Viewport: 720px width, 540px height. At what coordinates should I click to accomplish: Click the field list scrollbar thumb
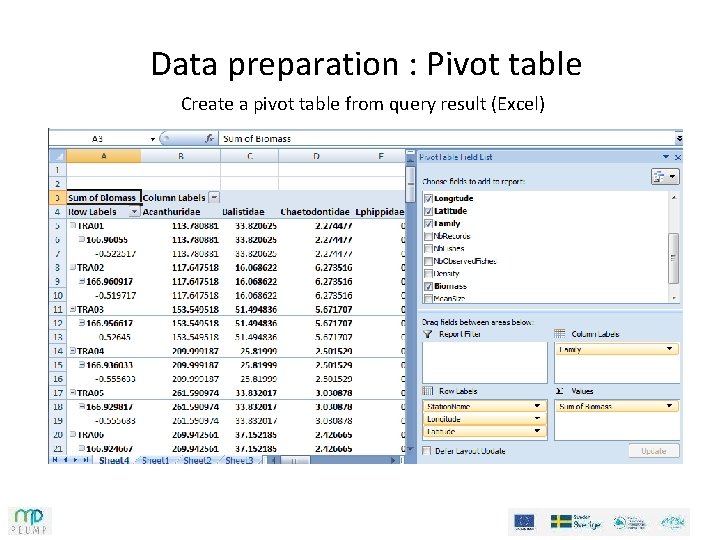coord(673,258)
